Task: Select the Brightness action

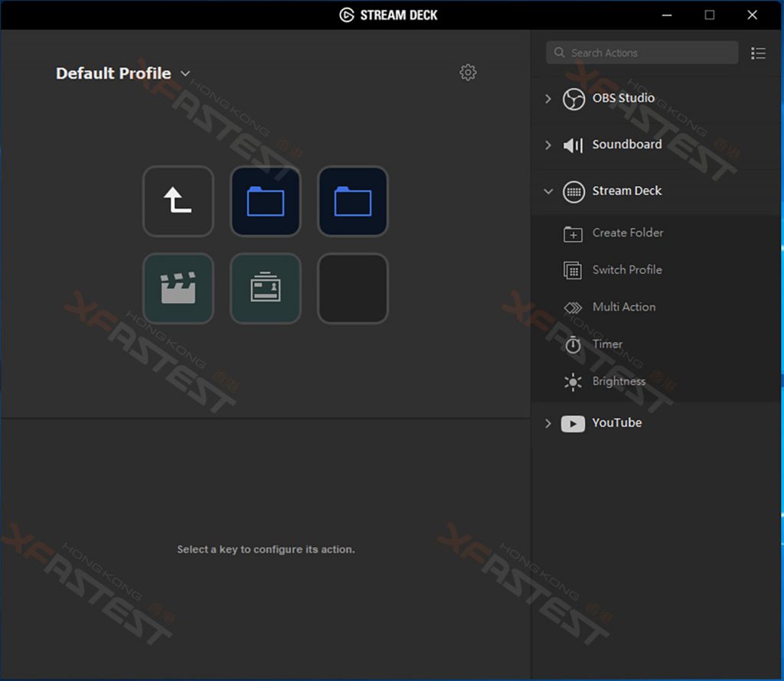Action: [656, 381]
